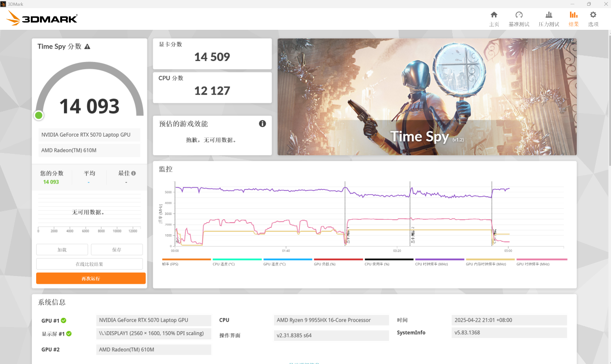Screen dimensions: 611x364
Task: Click the warning icon next to Time Spy 分数
Action: click(x=87, y=46)
